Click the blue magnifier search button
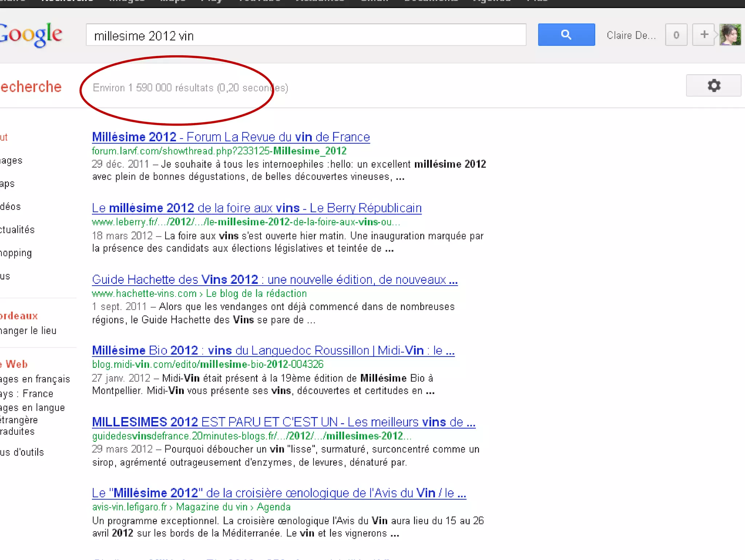Screen dimensions: 745x560 (566, 35)
